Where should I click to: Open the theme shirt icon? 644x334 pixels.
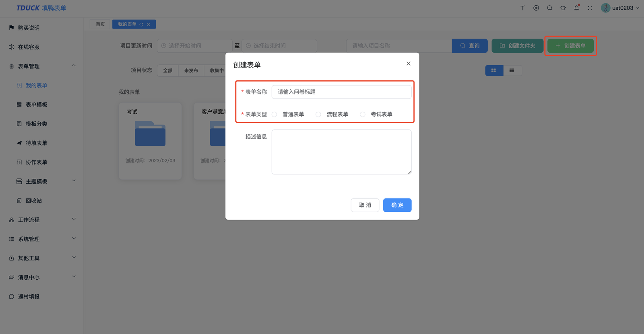(x=563, y=8)
